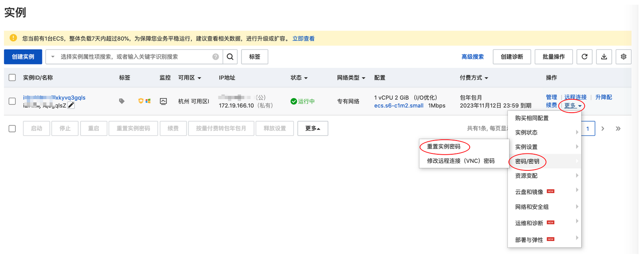Click the help question mark in search box
This screenshot has width=644, height=263.
click(216, 57)
